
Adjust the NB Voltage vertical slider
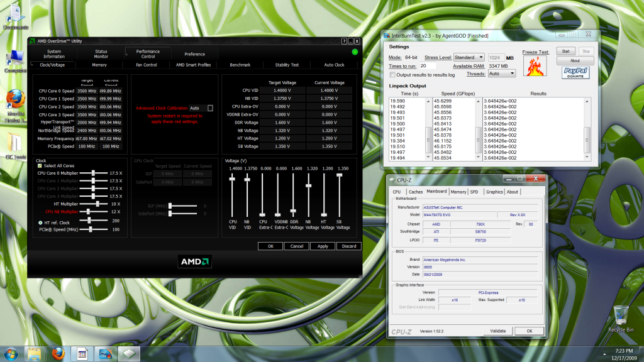tap(308, 195)
